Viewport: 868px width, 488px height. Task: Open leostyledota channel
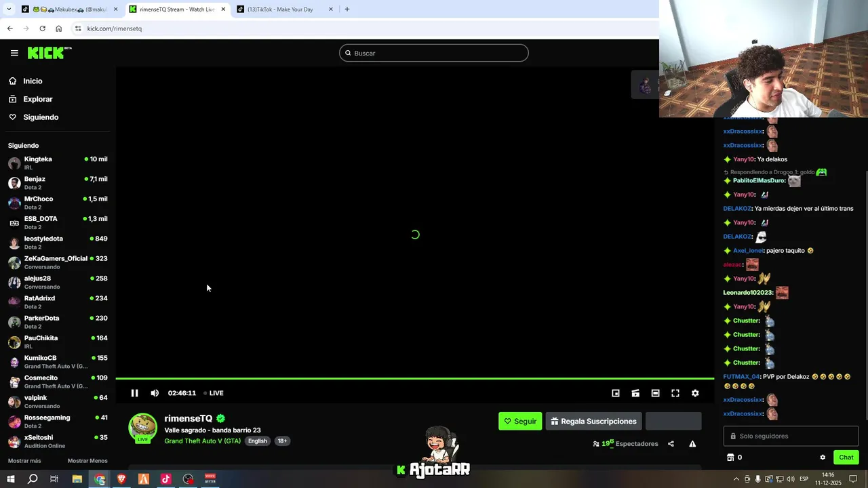58,243
